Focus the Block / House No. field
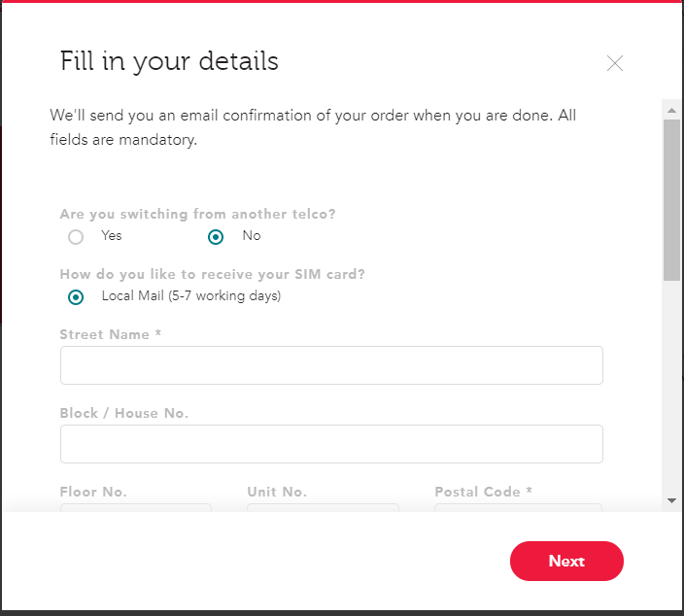684x616 pixels. point(331,444)
